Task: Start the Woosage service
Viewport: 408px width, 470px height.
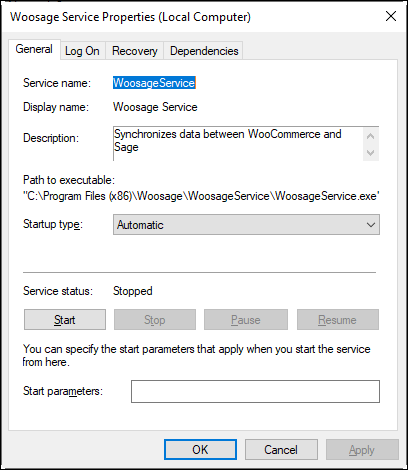Action: click(x=65, y=320)
